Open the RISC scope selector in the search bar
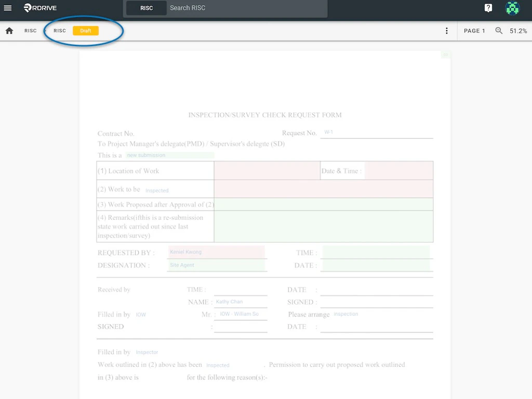 [146, 8]
